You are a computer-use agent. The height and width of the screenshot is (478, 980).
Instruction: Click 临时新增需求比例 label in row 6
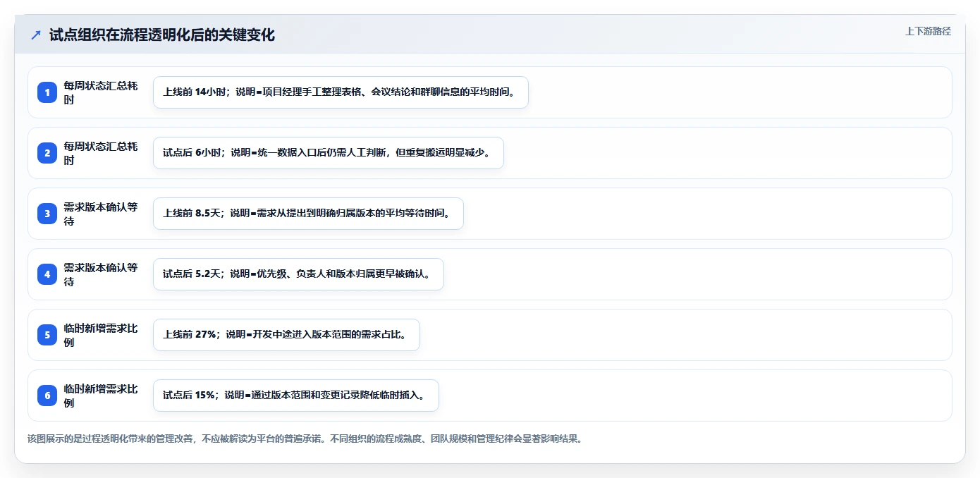(x=101, y=396)
